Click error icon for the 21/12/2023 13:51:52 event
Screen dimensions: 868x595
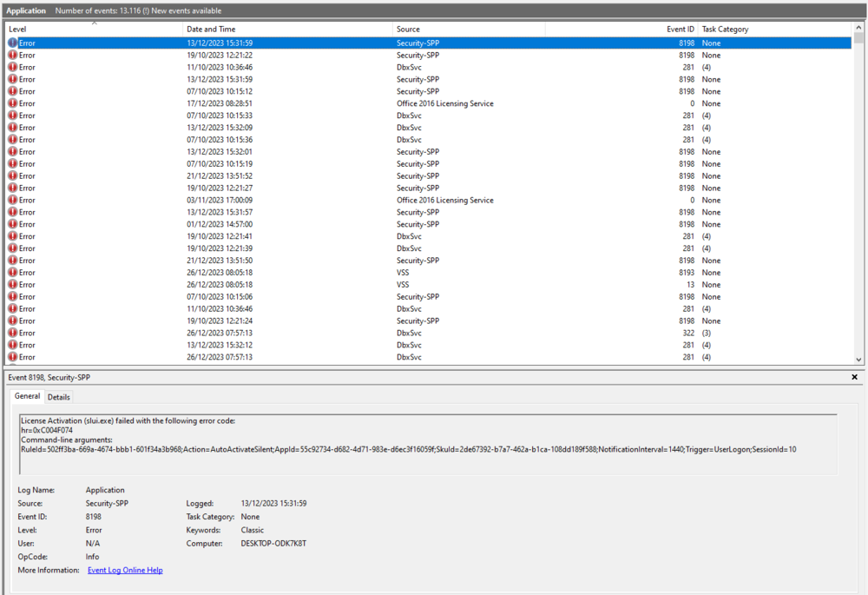[x=12, y=175]
